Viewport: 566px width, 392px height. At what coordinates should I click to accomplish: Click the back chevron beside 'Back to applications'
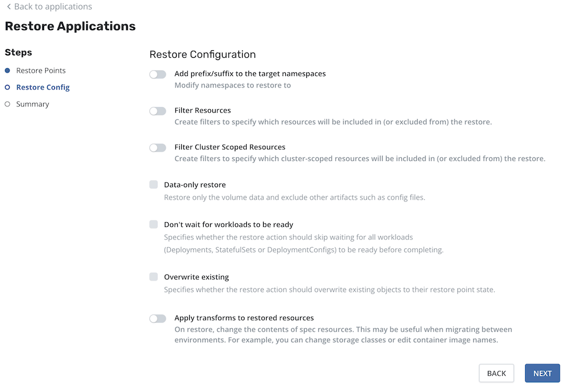[8, 6]
